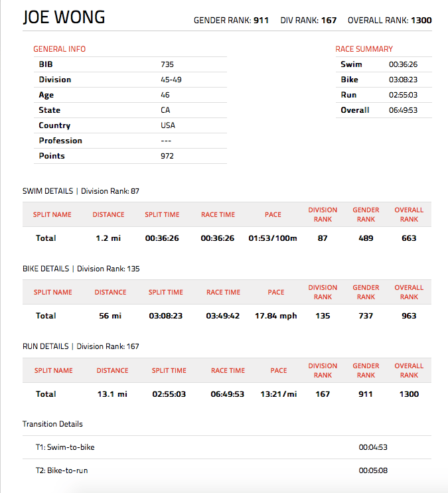Click the JOE WONG athlete name heading

click(x=64, y=18)
